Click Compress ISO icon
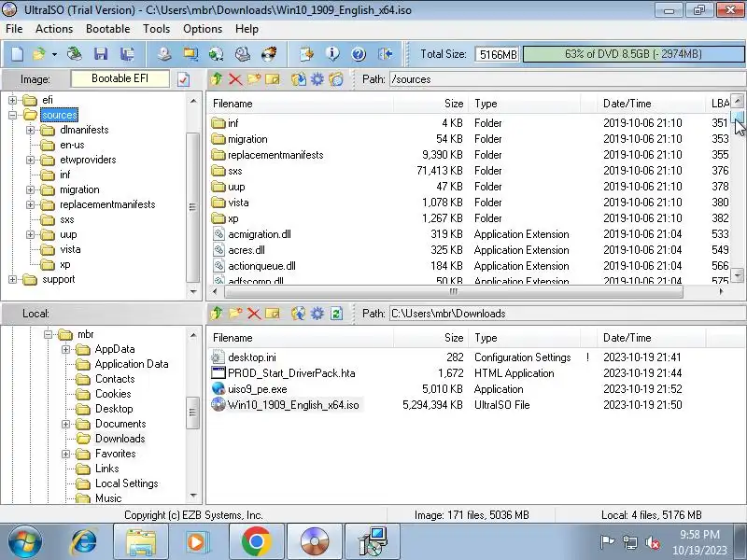This screenshot has height=560, width=747. point(217,54)
